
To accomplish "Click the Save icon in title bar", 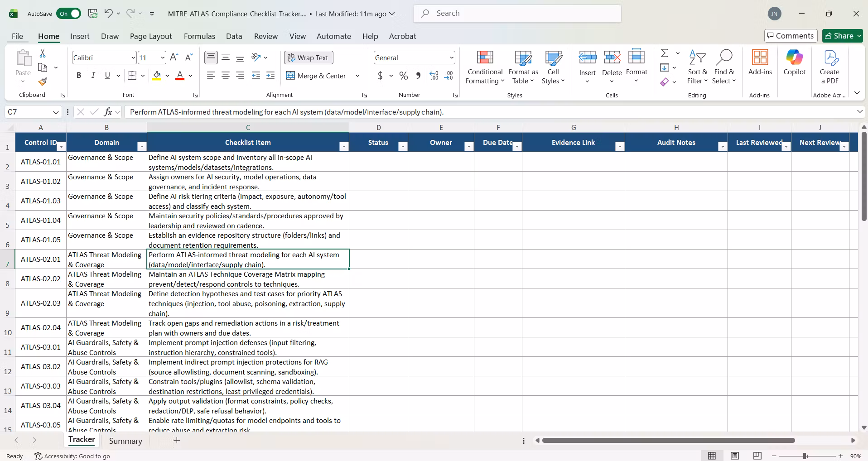I will [x=93, y=14].
